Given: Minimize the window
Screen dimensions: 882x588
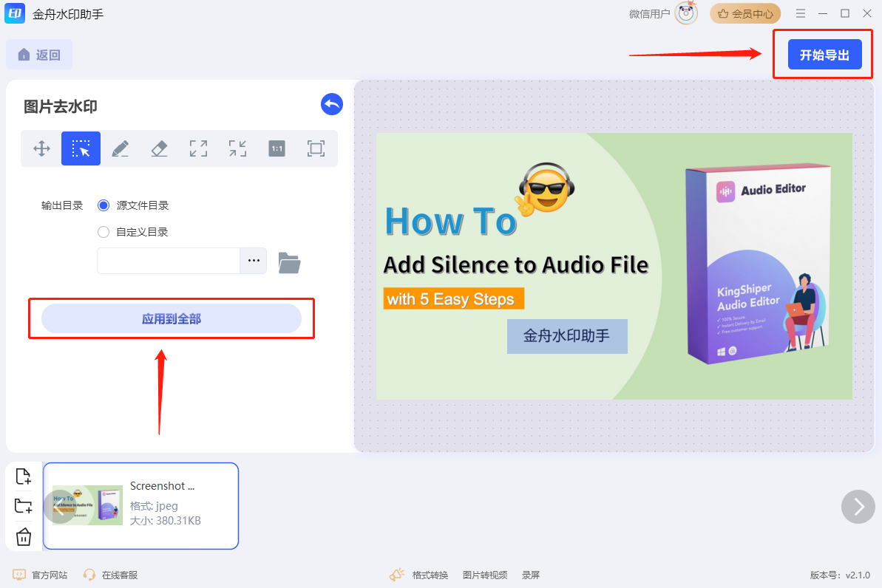Looking at the screenshot, I should [823, 13].
